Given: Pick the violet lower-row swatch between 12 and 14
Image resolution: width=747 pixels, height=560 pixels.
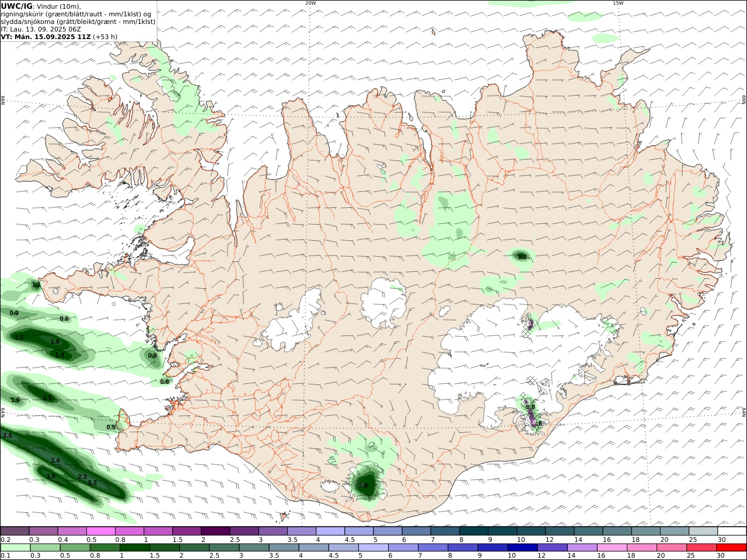Looking at the screenshot, I should point(551,548).
